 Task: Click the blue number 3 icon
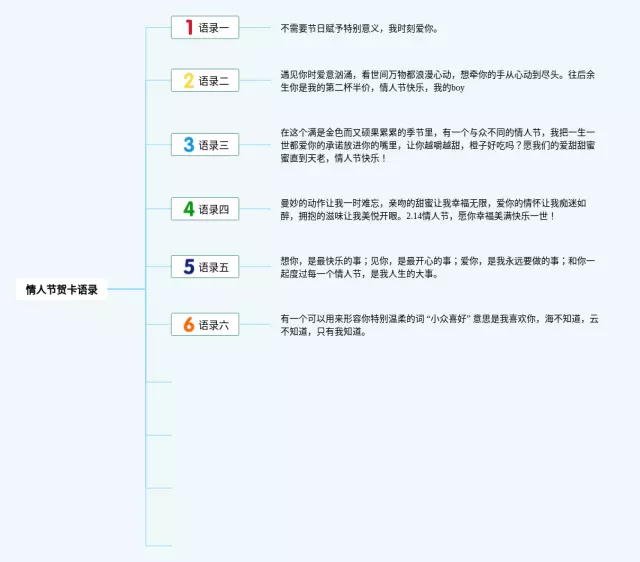[188, 145]
